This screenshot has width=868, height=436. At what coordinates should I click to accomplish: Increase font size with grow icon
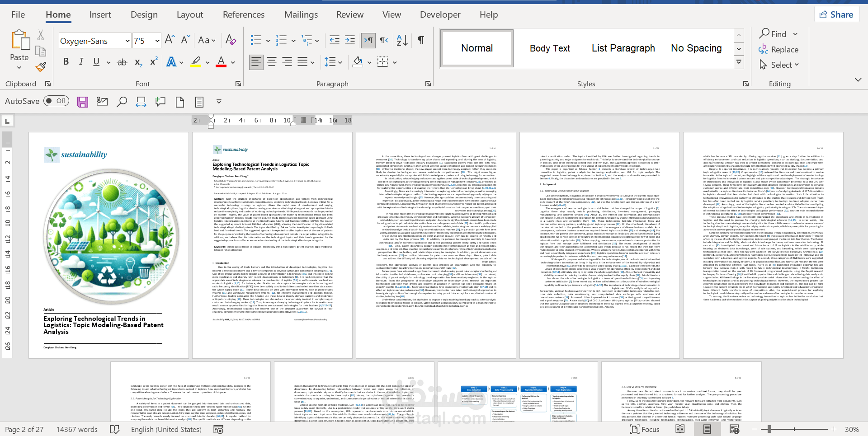[x=170, y=40]
